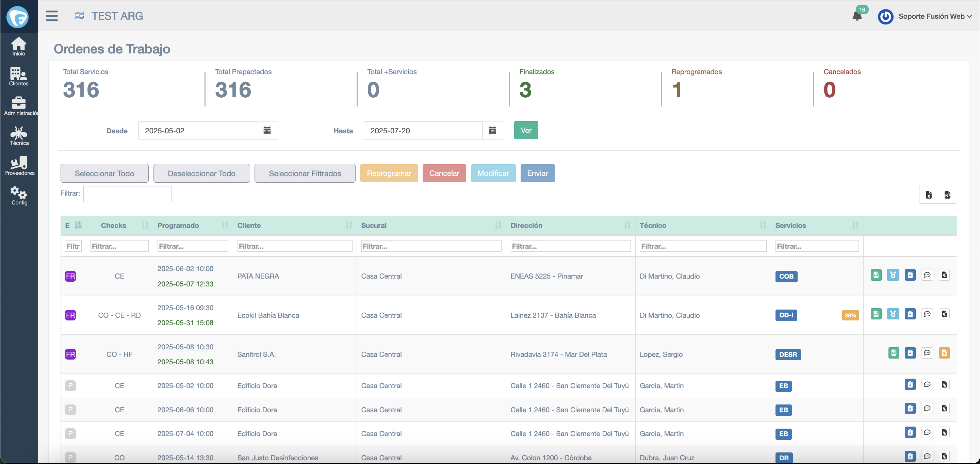
Task: Open prescription icon for Edificio Dora 2025-05-02
Action: pyautogui.click(x=944, y=384)
